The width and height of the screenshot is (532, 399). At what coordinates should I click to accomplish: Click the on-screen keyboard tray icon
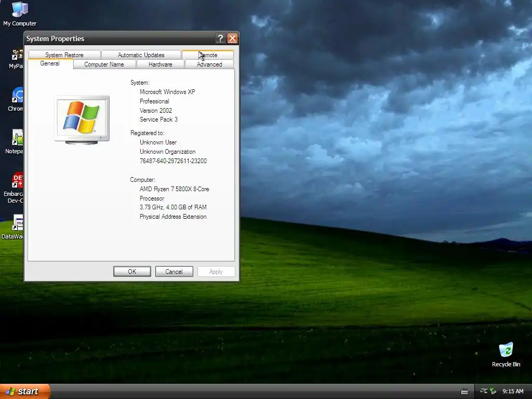464,392
